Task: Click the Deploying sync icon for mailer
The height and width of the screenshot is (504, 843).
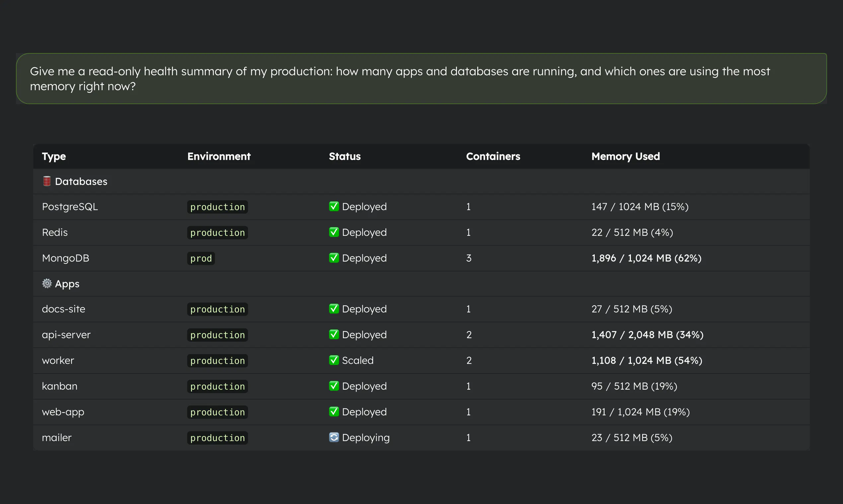Action: [334, 437]
